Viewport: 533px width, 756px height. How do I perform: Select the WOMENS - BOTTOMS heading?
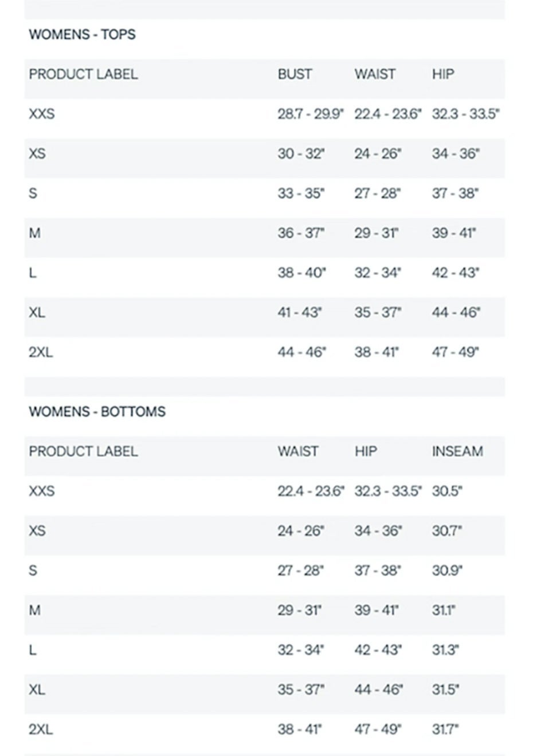[97, 412]
